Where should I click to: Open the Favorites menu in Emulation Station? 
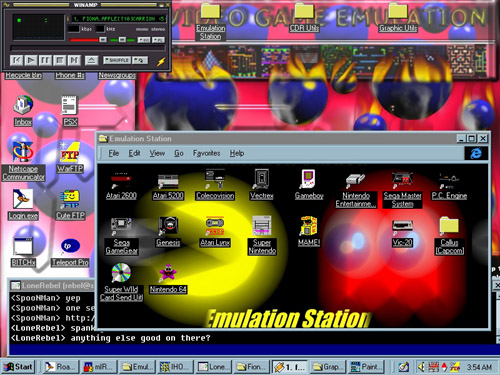click(x=206, y=153)
